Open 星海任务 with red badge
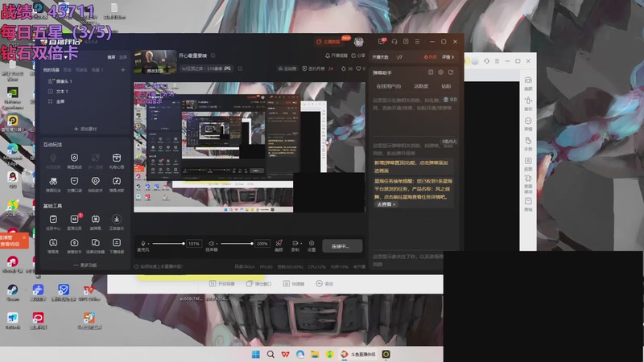The image size is (644, 362). pyautogui.click(x=74, y=222)
